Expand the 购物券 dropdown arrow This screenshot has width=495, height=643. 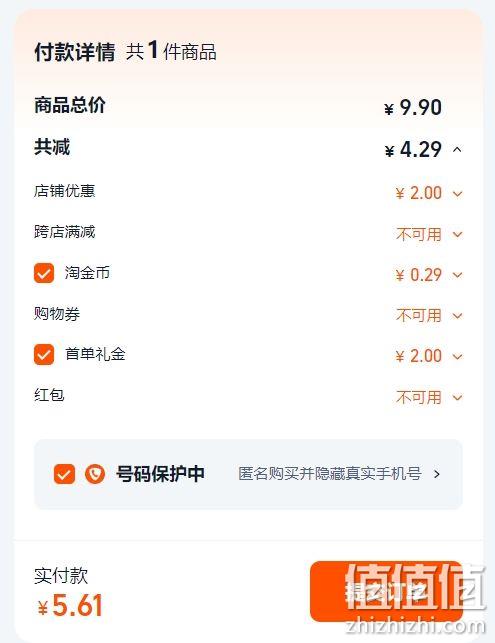[x=457, y=316]
